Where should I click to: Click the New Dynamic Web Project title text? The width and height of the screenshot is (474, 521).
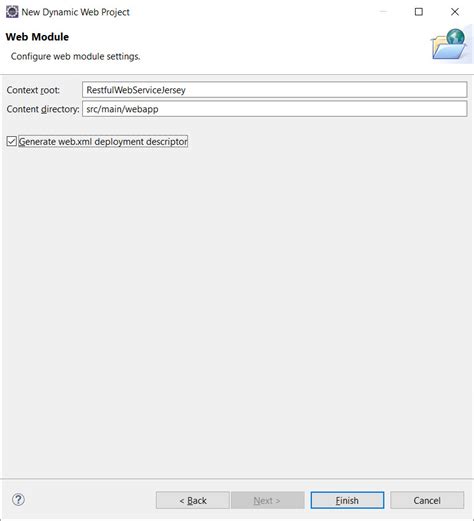(x=75, y=12)
